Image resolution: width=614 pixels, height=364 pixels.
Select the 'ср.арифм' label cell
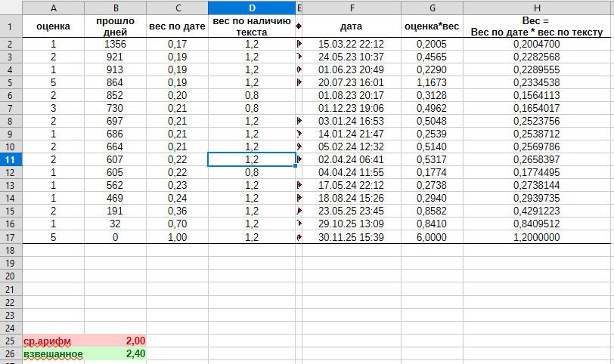(x=53, y=341)
